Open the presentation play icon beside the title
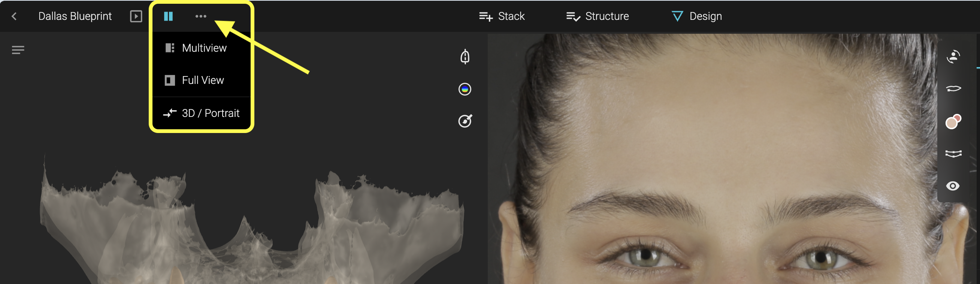 click(x=136, y=16)
